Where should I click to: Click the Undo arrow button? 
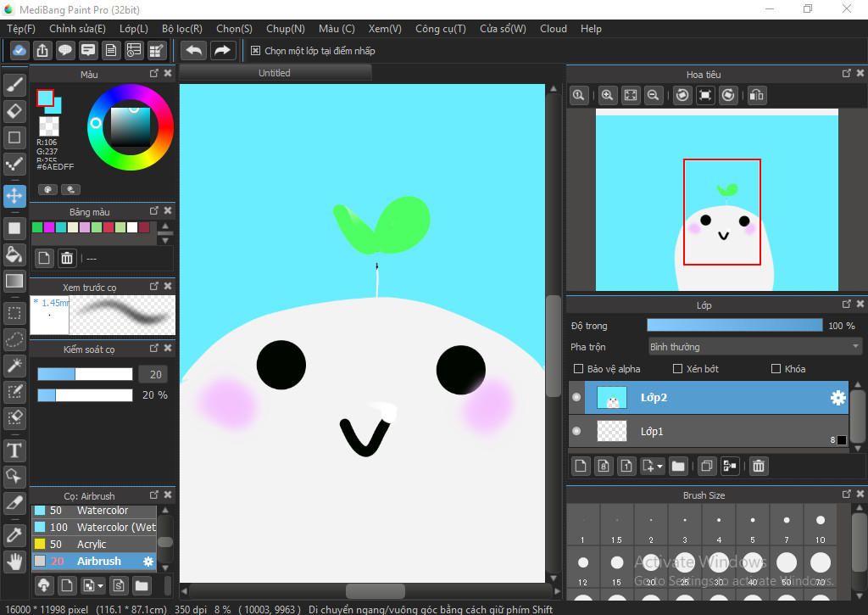tap(194, 50)
